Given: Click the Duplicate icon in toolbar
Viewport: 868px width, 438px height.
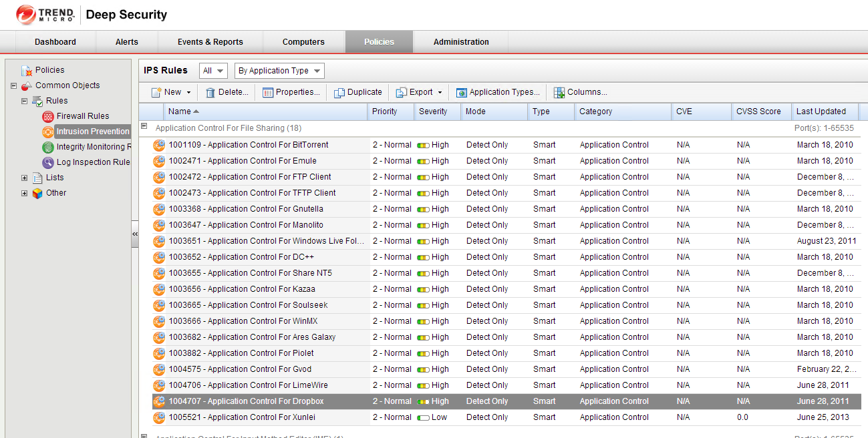Looking at the screenshot, I should click(339, 93).
